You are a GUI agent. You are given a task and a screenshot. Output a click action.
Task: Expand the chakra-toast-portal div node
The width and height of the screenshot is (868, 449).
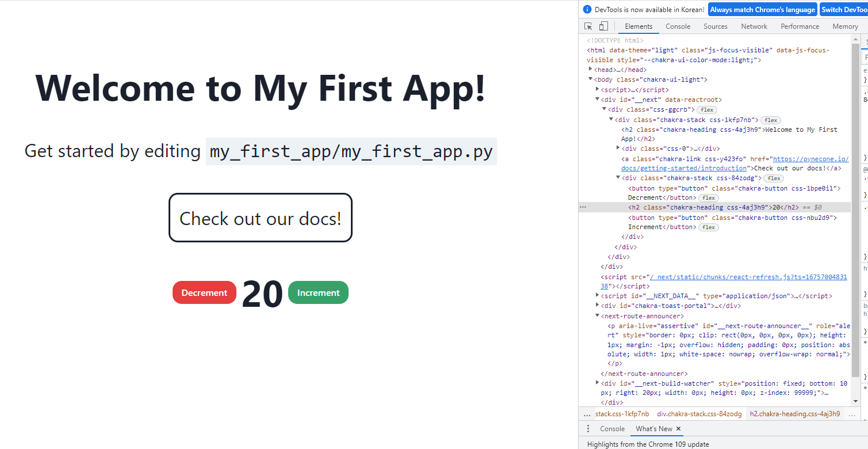pos(598,306)
